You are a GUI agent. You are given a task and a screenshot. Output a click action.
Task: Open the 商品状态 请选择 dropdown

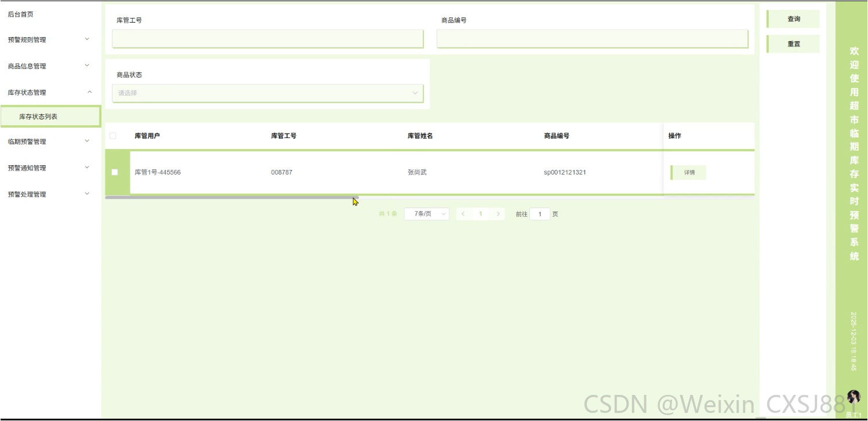click(267, 93)
